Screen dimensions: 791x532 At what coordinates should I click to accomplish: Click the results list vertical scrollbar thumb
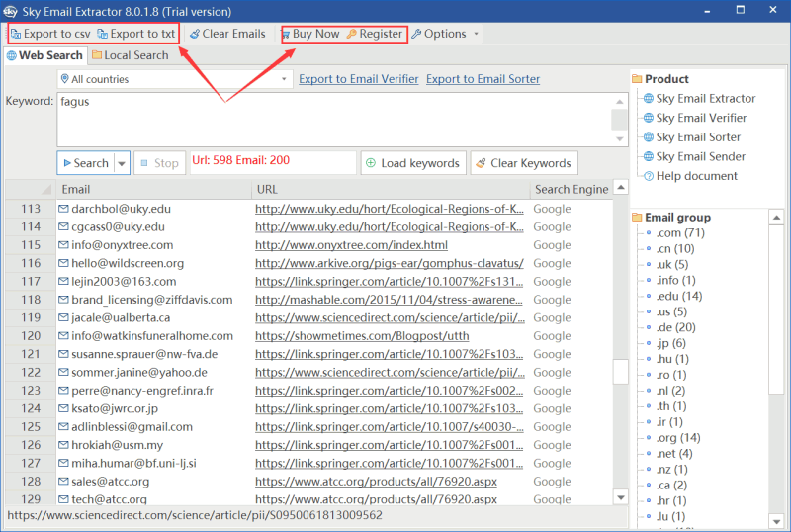pos(620,372)
